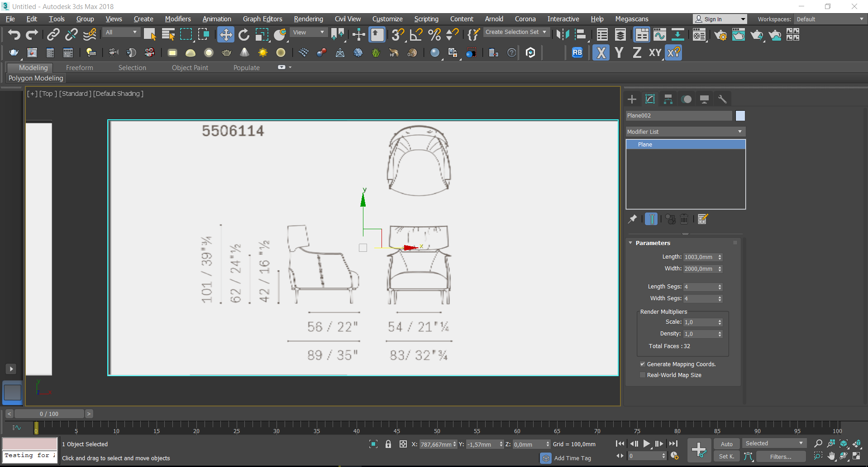
Task: Click the Undo arrow icon
Action: (14, 35)
